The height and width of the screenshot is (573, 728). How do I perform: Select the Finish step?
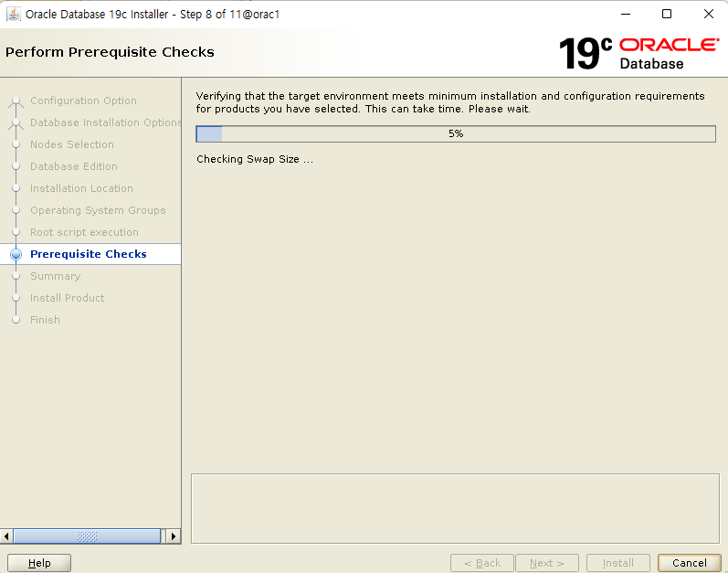(45, 320)
